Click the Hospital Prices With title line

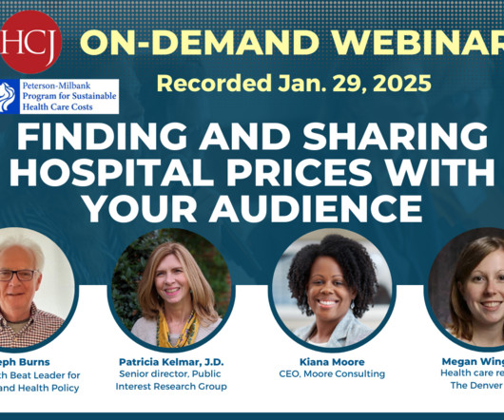point(252,172)
